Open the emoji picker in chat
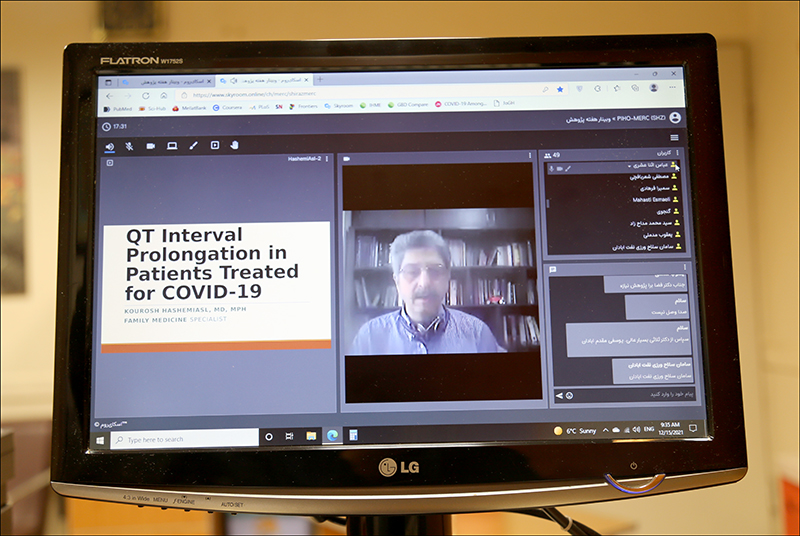This screenshot has width=800, height=536. 569,396
